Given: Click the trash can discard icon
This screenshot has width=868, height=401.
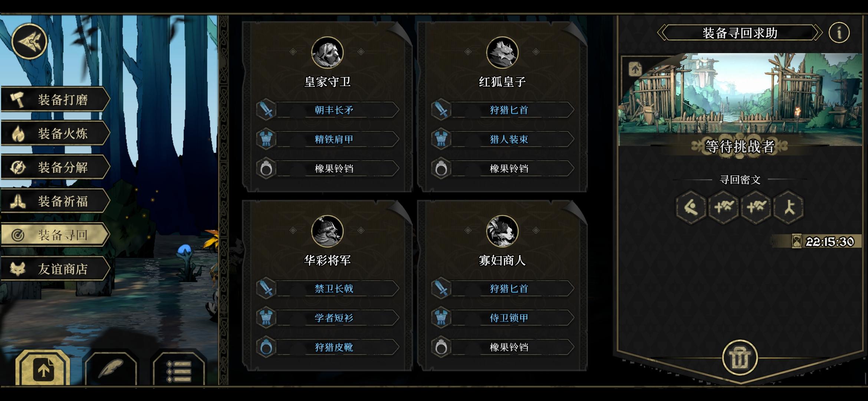Looking at the screenshot, I should (740, 358).
